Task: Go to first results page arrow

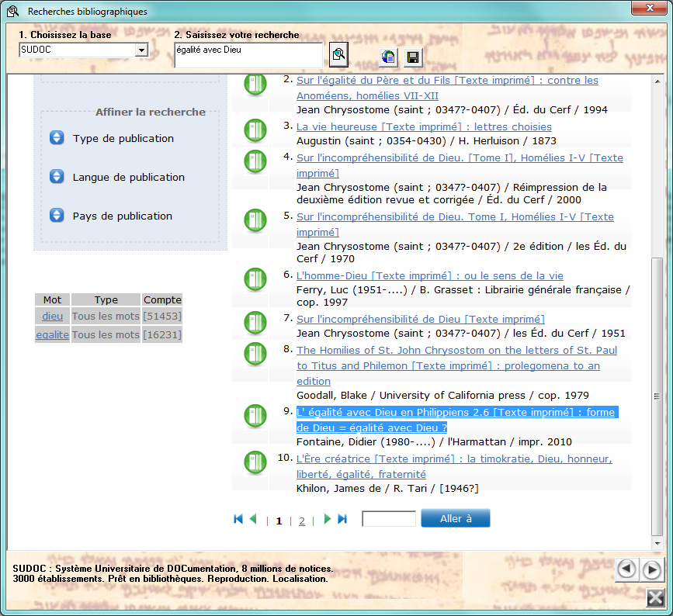Action: [x=238, y=519]
